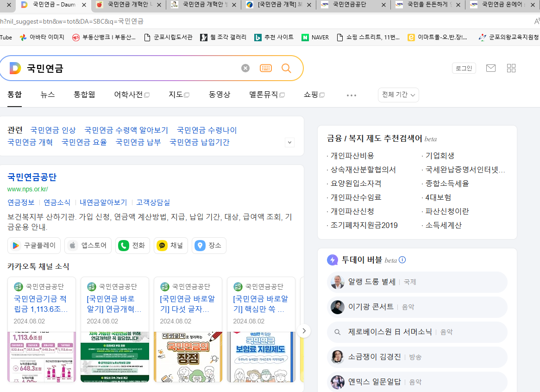Click the 투데이 버블 lightning icon
The image size is (540, 392).
click(333, 260)
